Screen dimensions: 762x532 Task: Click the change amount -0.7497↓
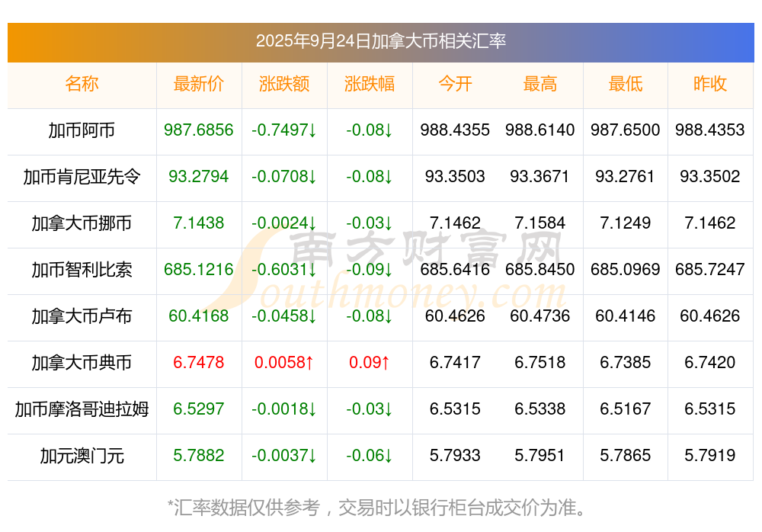pyautogui.click(x=284, y=130)
